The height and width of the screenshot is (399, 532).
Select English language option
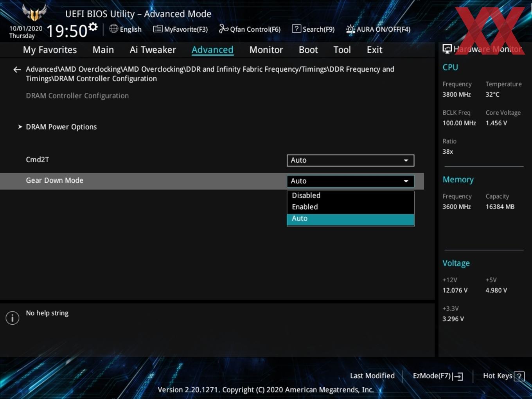[x=131, y=29]
